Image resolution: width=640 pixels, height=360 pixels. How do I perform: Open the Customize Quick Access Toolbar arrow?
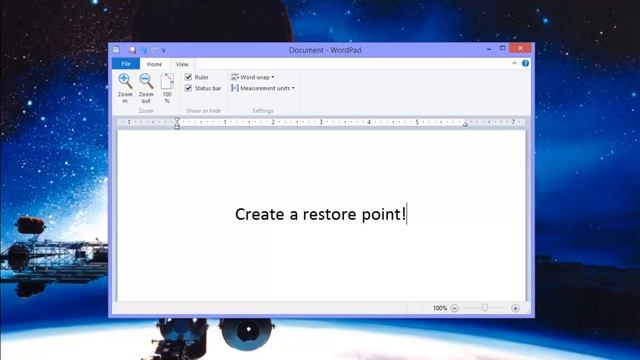click(x=164, y=51)
